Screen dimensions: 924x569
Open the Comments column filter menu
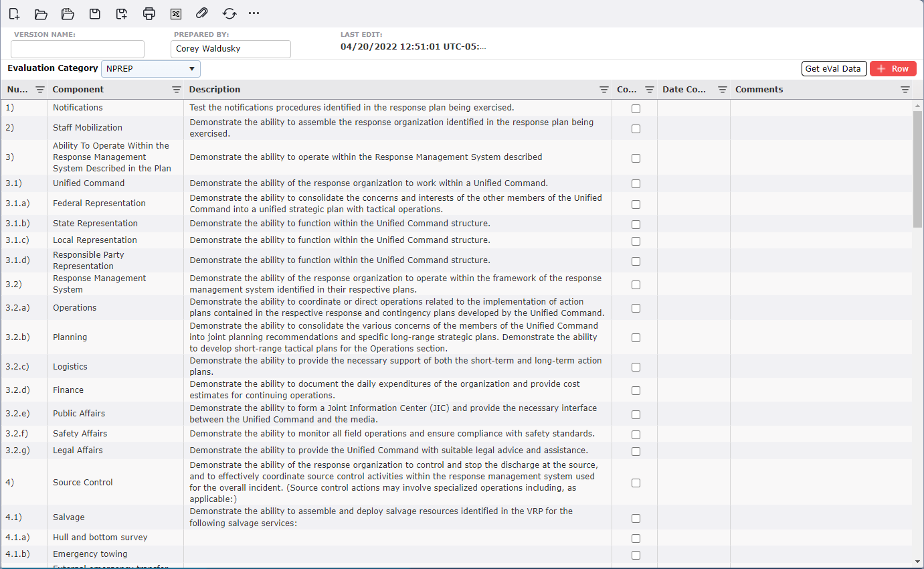pos(905,89)
